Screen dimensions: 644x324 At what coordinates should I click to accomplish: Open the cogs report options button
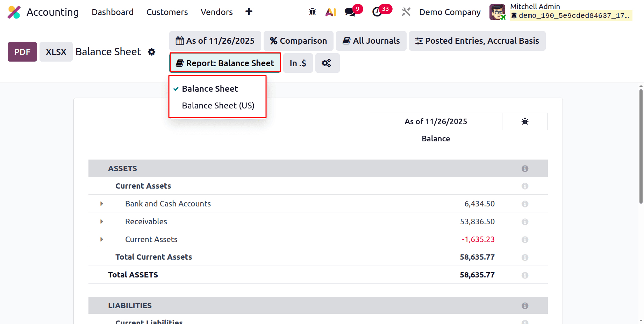point(327,63)
